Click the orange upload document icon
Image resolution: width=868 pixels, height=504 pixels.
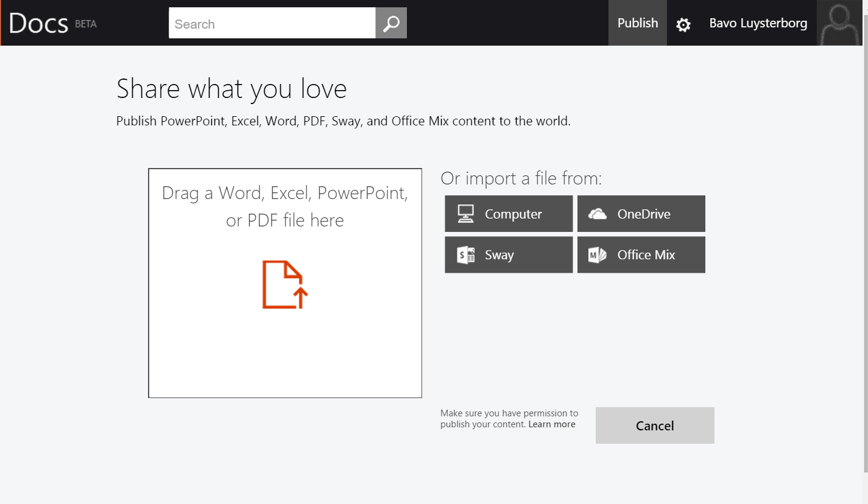285,284
